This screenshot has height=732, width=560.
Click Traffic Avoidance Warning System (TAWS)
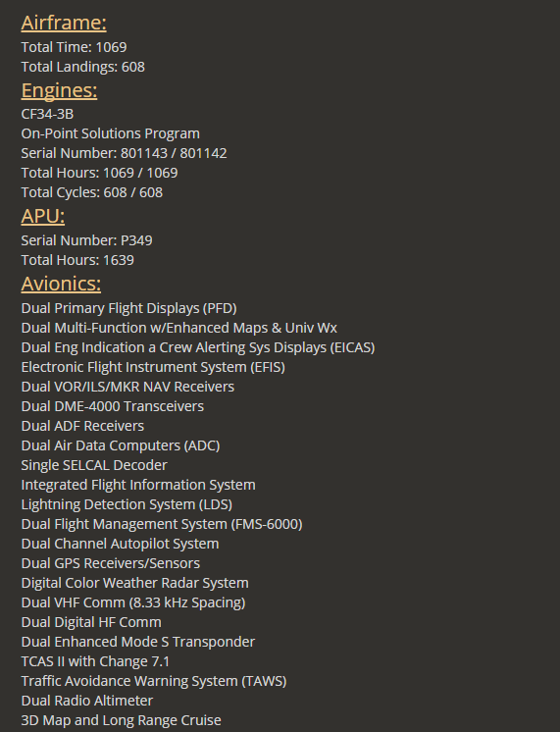click(x=154, y=681)
